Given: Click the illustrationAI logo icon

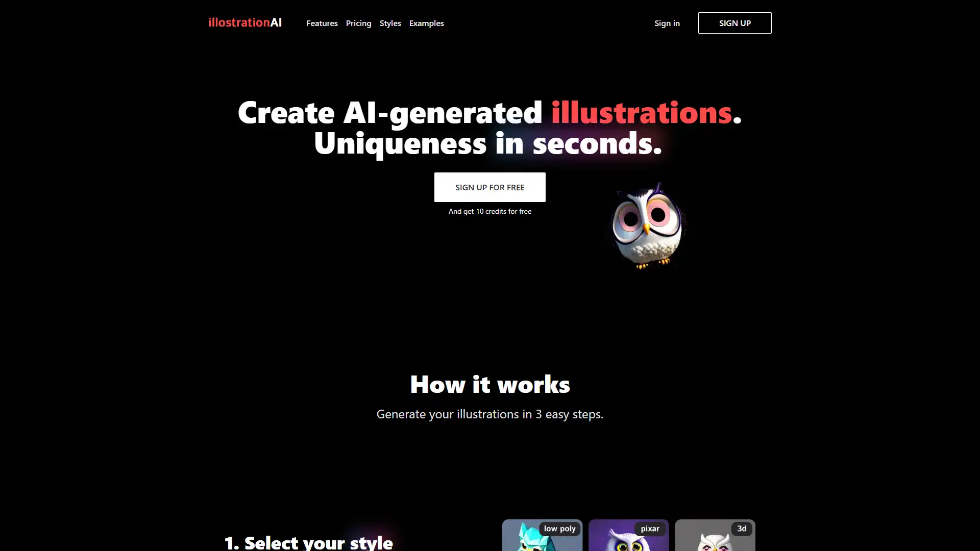Looking at the screenshot, I should pos(245,23).
